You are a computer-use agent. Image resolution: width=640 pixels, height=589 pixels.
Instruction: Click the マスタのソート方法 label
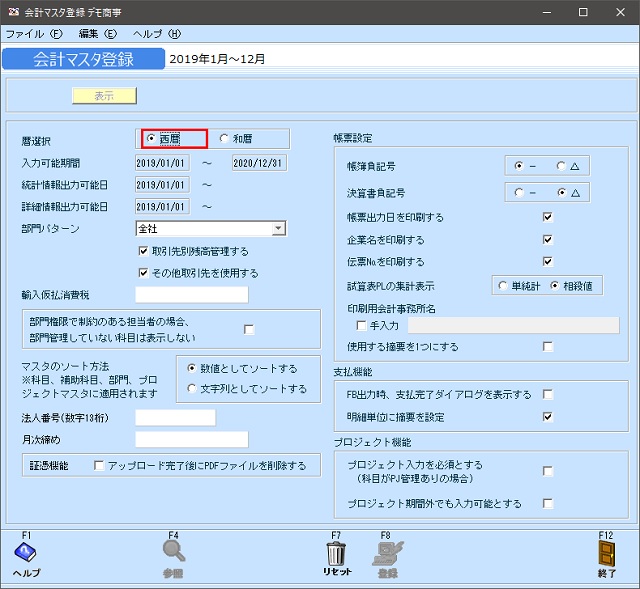[65, 366]
